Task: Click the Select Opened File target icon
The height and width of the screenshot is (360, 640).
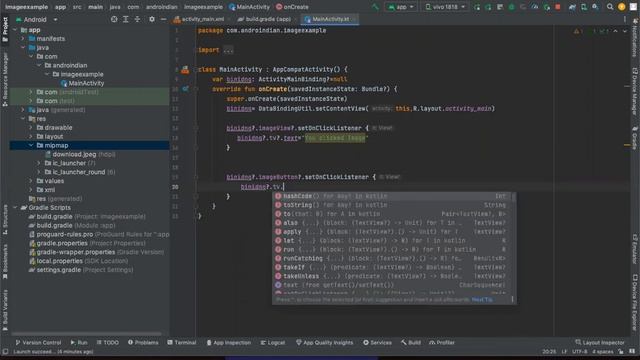Action: [x=114, y=19]
